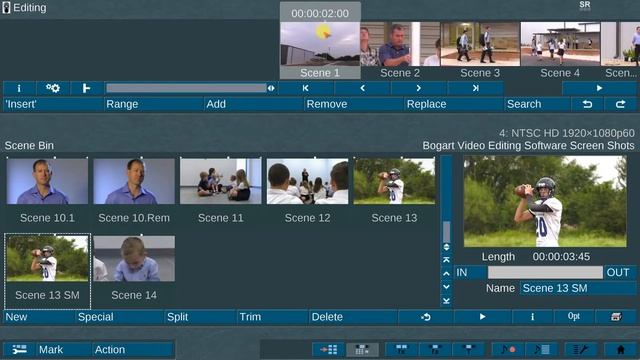
Task: Move scene bin up one row
Action: click(447, 273)
